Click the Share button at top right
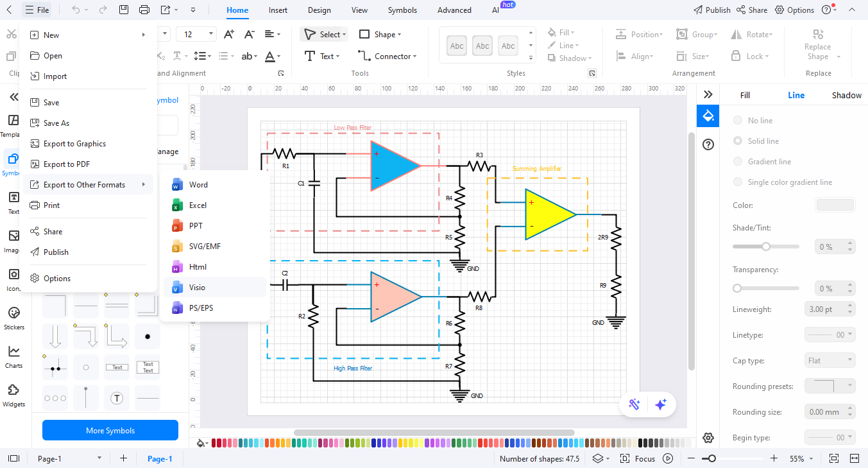868x468 pixels. click(x=752, y=10)
